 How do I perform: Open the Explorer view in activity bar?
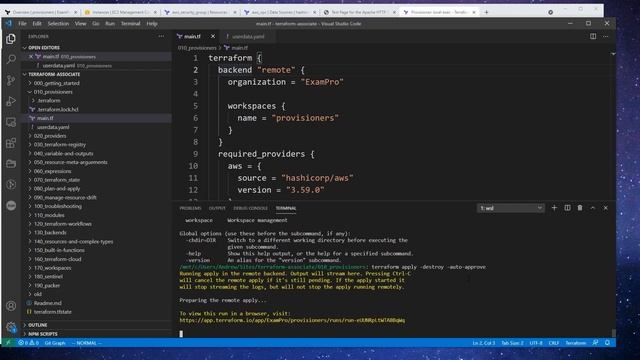(x=11, y=39)
